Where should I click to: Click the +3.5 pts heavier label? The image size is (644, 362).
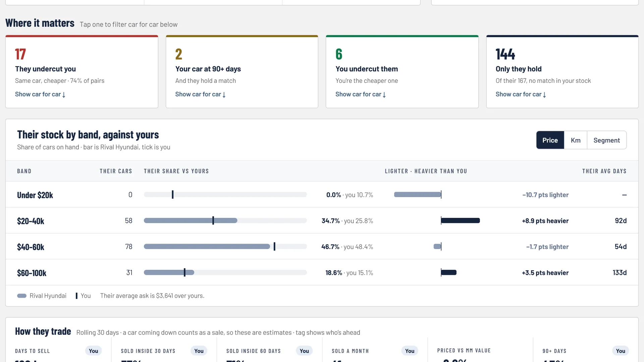(545, 273)
